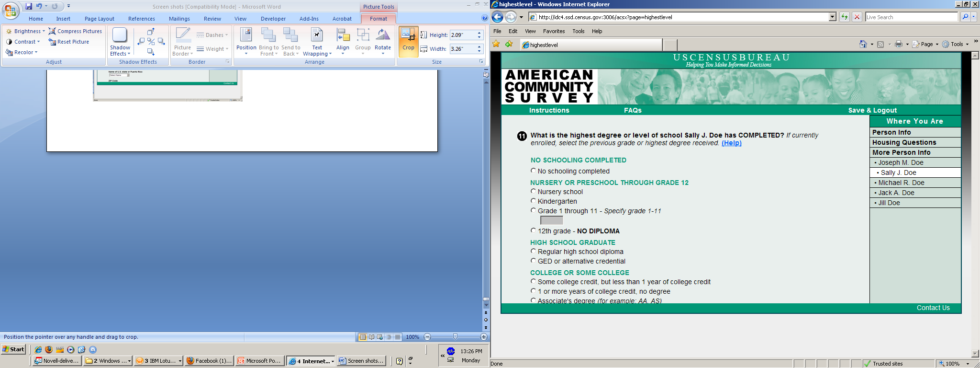Click the Contact Us link
Screen dimensions: 980x368
point(933,308)
